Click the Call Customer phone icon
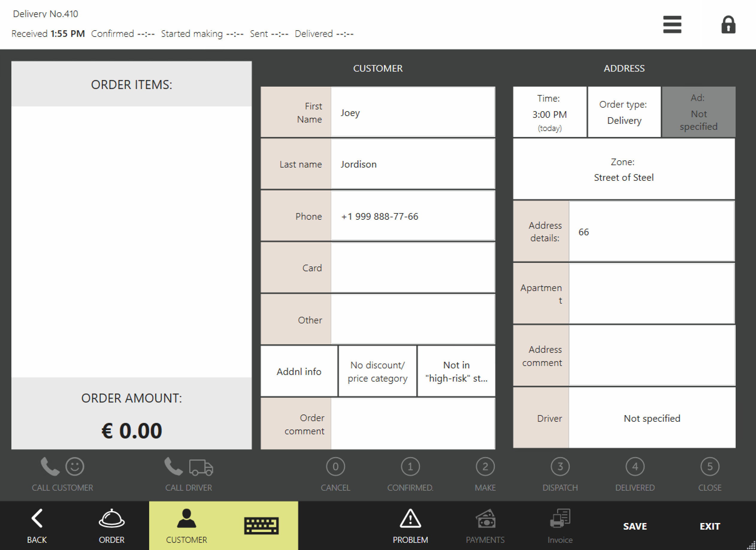Viewport: 756px width, 550px height. (x=50, y=466)
